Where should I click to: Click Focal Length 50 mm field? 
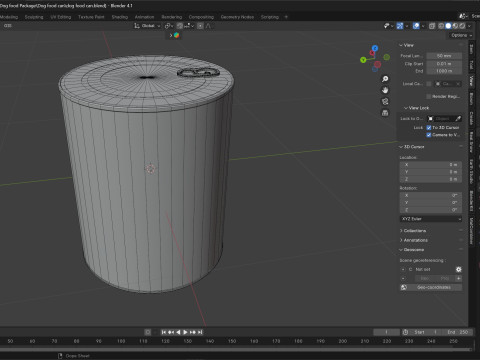tap(444, 56)
